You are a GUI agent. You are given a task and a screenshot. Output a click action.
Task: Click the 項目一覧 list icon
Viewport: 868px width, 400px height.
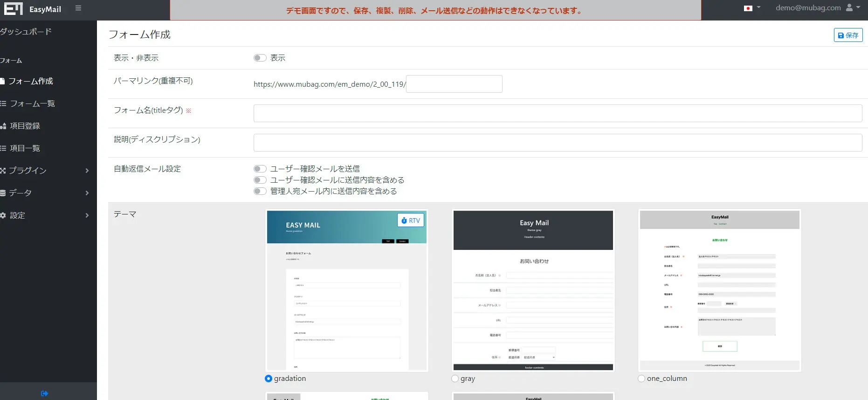tap(3, 148)
